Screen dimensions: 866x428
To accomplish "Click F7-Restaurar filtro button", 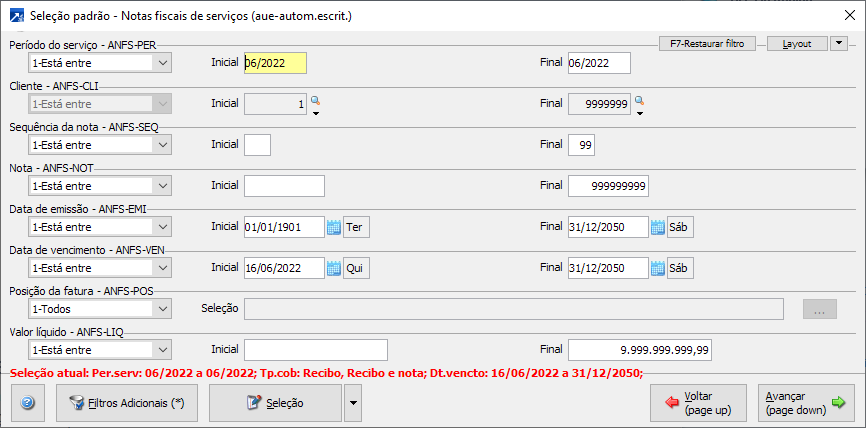I will tap(707, 44).
